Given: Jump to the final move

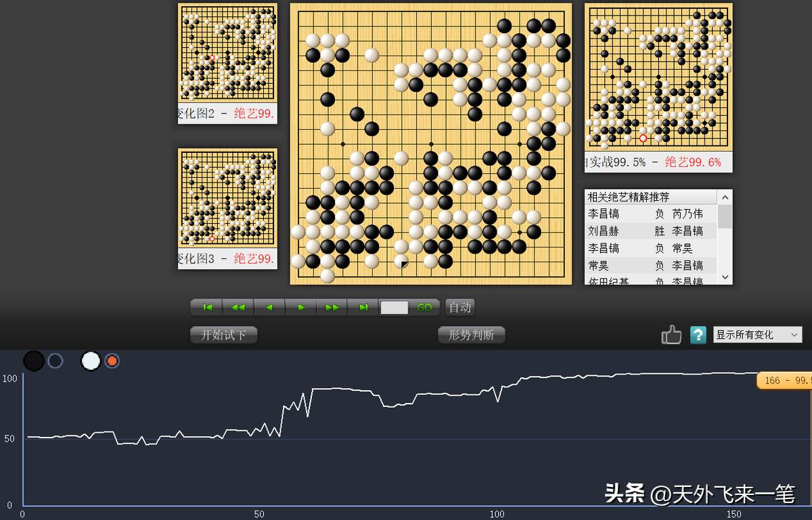Looking at the screenshot, I should [363, 307].
